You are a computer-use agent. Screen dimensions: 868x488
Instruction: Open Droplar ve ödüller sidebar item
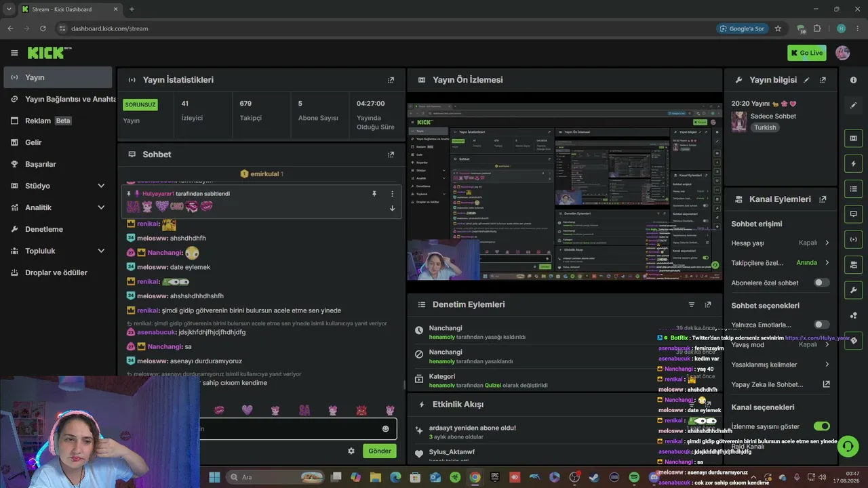click(x=58, y=272)
